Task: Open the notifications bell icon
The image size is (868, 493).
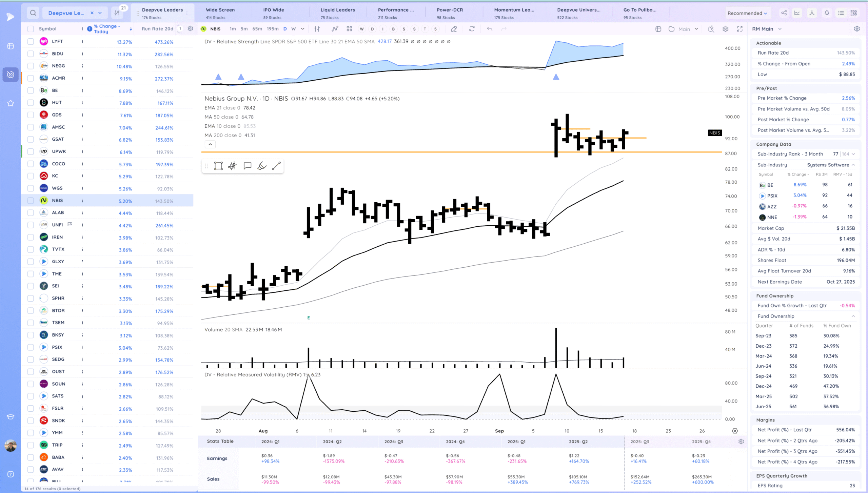Action: 827,13
